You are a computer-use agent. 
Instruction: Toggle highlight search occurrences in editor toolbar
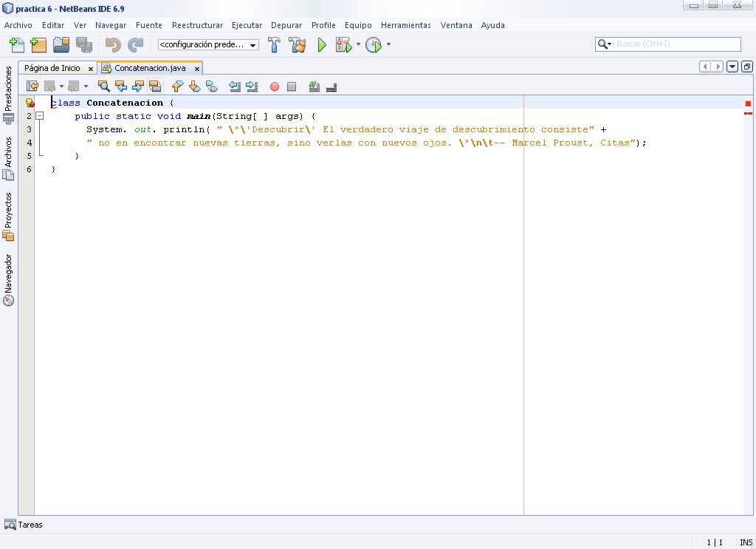point(156,86)
